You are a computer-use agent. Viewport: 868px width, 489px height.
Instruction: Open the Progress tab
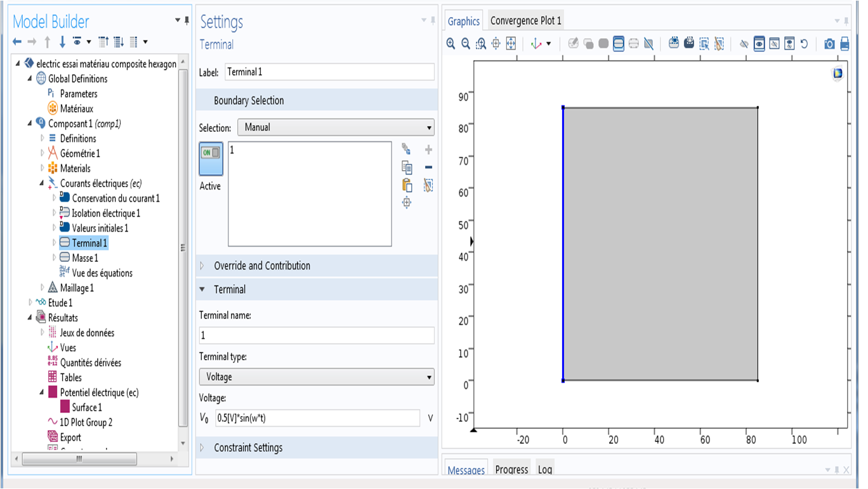(x=511, y=470)
